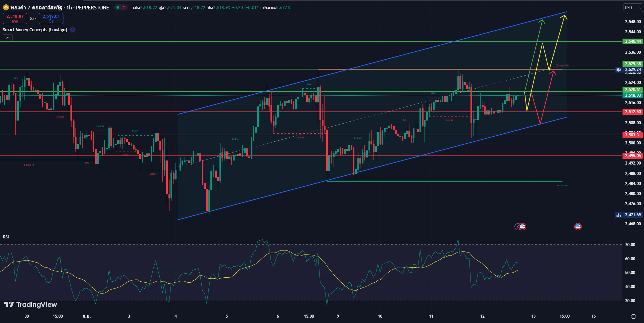Click the US flag event icon near 13
Viewport: 644px width, 323px height.
click(x=523, y=227)
